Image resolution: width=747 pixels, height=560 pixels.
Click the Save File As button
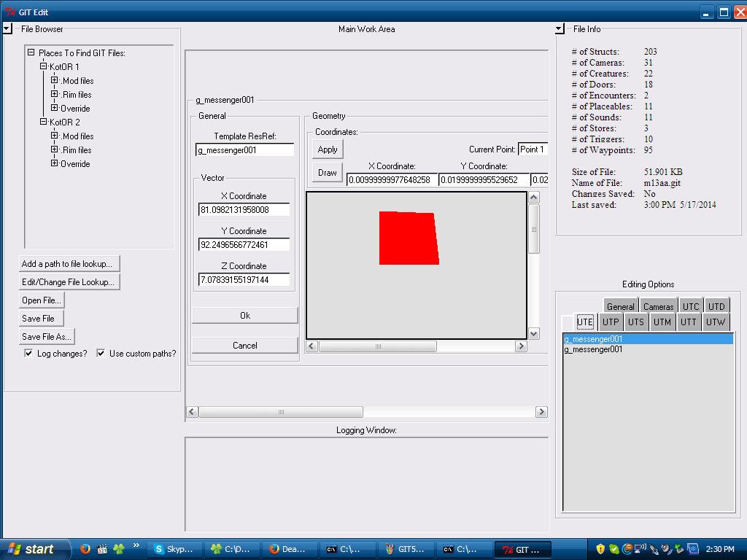[x=47, y=336]
